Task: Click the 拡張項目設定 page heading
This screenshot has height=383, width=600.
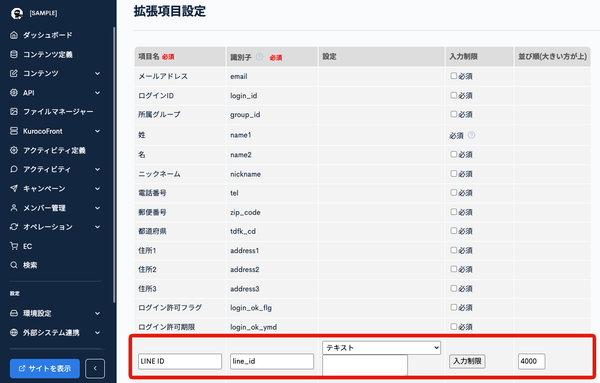Action: [170, 11]
